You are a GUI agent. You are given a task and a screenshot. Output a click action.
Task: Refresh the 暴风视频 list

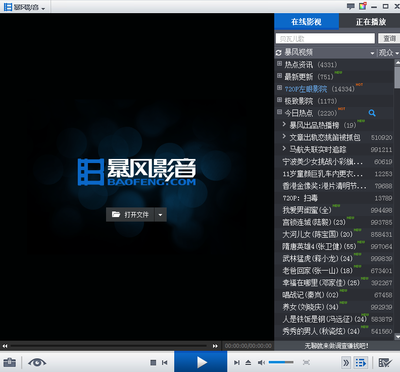point(279,53)
